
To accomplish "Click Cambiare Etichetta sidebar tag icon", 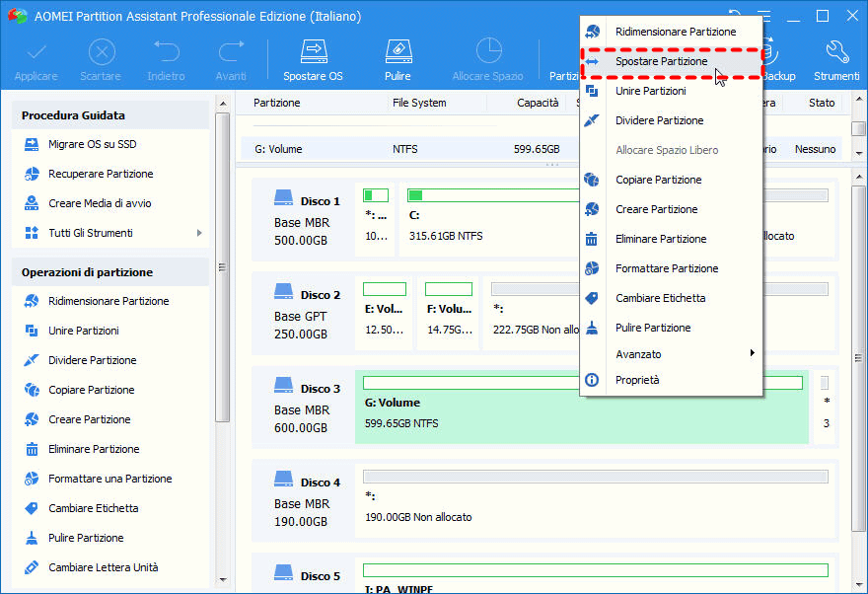I will click(32, 508).
